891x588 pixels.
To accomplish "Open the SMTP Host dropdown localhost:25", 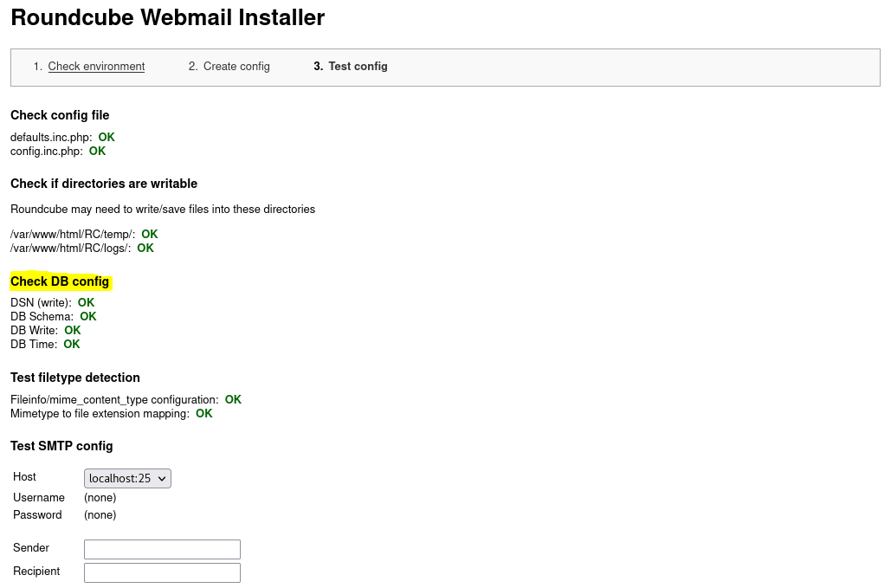I will [x=127, y=478].
